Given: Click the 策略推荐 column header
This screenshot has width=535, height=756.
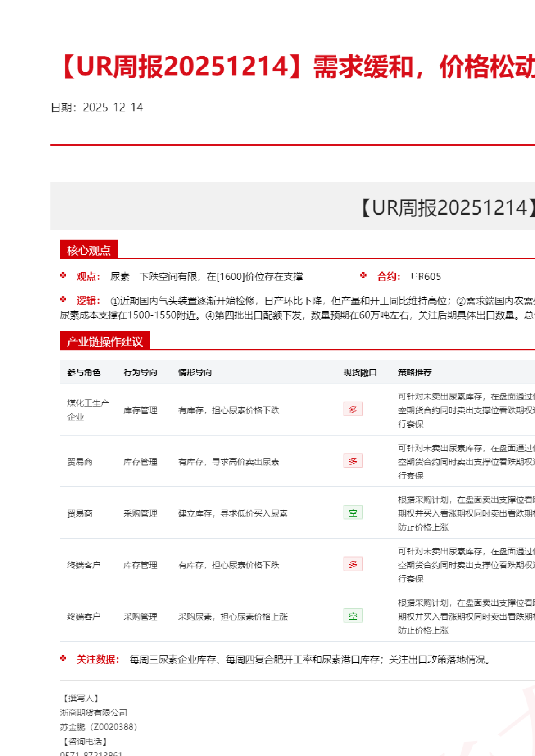Looking at the screenshot, I should point(414,372).
